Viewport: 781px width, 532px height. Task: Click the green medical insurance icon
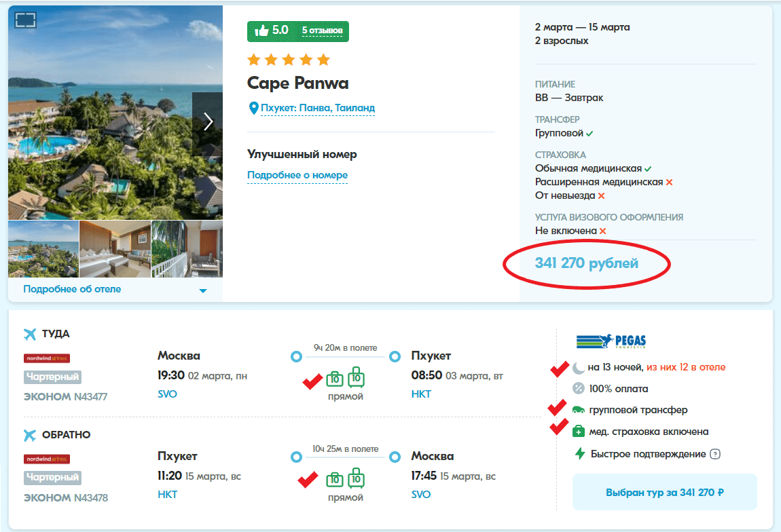pyautogui.click(x=579, y=431)
